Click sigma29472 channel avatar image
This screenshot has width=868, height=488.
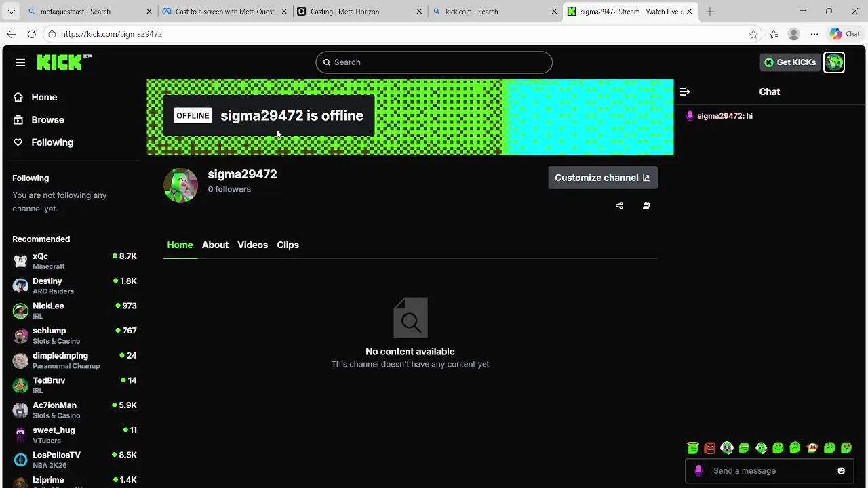180,185
